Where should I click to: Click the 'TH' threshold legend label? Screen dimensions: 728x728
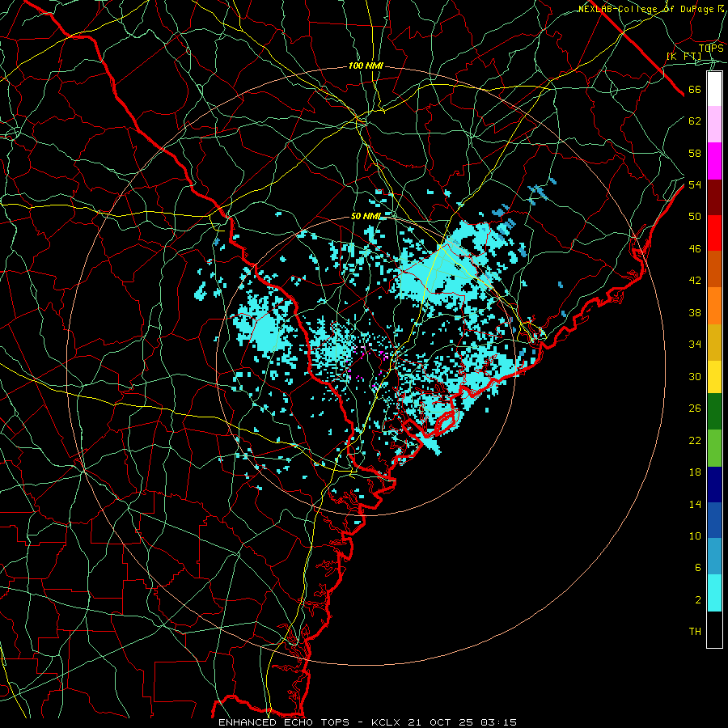pyautogui.click(x=695, y=632)
